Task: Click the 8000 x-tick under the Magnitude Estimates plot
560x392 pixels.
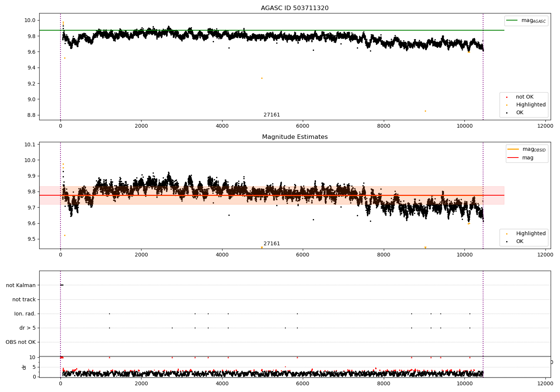Action: [x=384, y=255]
